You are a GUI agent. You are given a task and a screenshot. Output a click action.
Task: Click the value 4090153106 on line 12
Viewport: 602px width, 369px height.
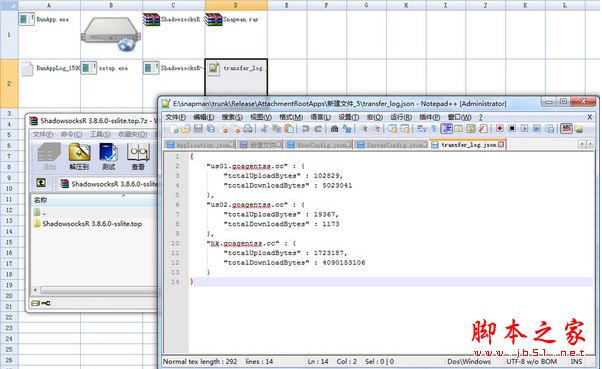point(344,263)
